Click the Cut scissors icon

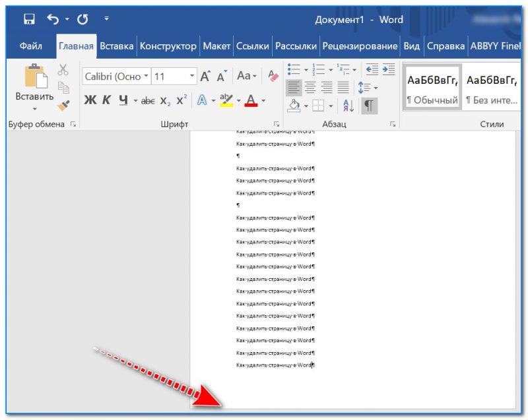(63, 70)
